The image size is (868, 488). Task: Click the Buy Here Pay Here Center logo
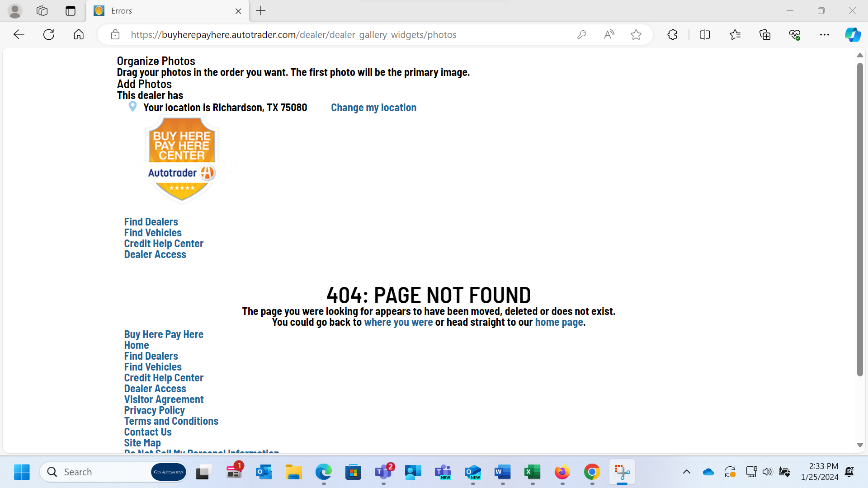coord(182,158)
